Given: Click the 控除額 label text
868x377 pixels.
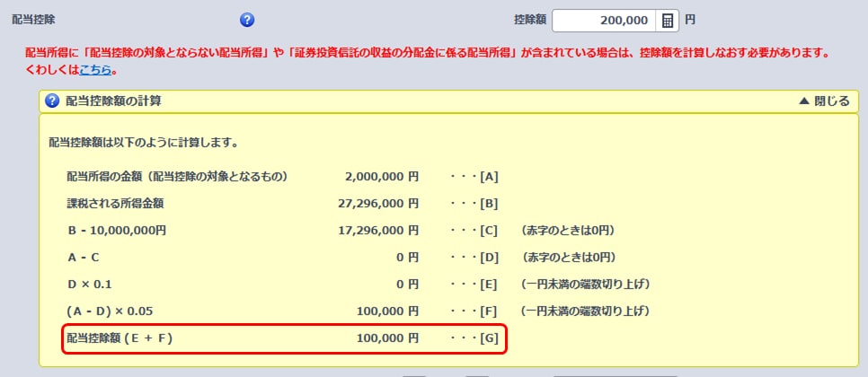Looking at the screenshot, I should pos(527,18).
